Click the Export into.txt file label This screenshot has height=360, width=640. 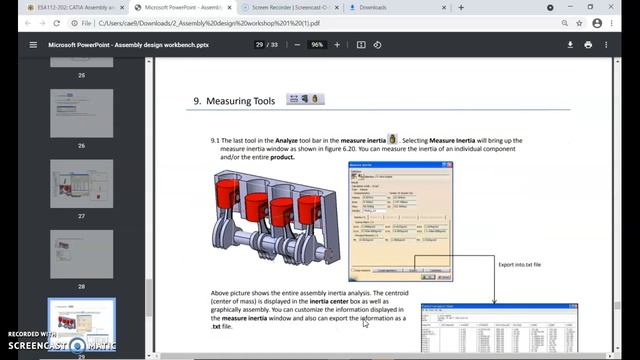point(520,264)
